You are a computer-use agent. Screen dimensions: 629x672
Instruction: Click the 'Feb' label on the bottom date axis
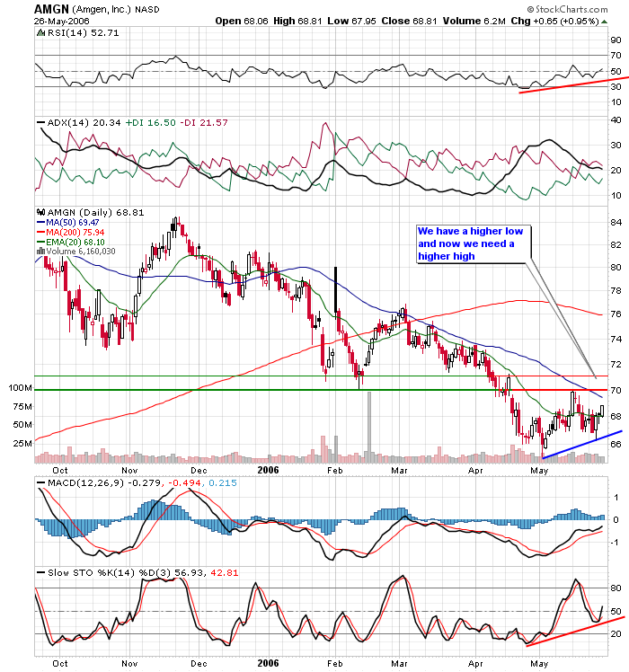(x=335, y=663)
